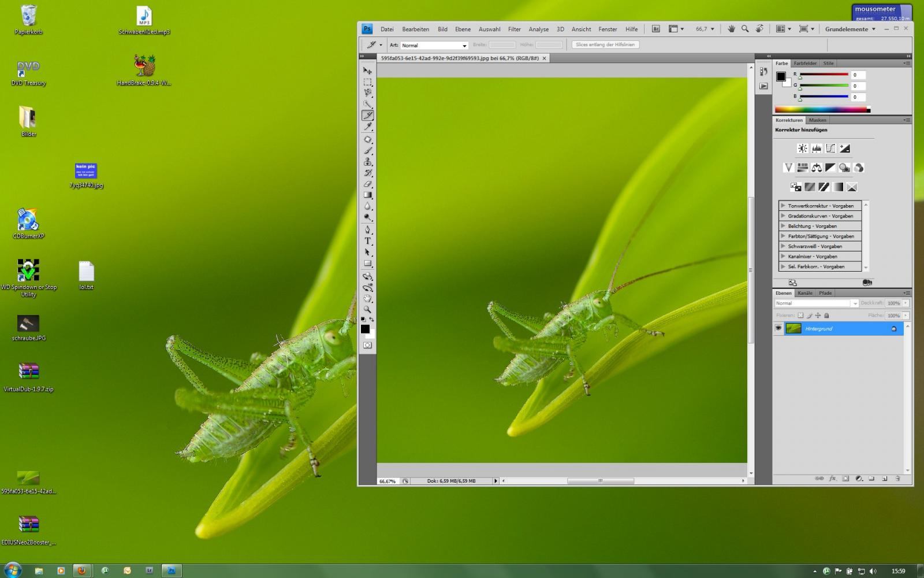The height and width of the screenshot is (578, 924).
Task: Click the G value input field
Action: pyautogui.click(x=858, y=86)
